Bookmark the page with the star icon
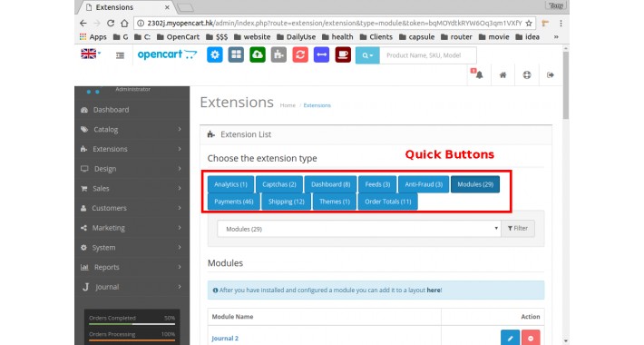 click(529, 23)
